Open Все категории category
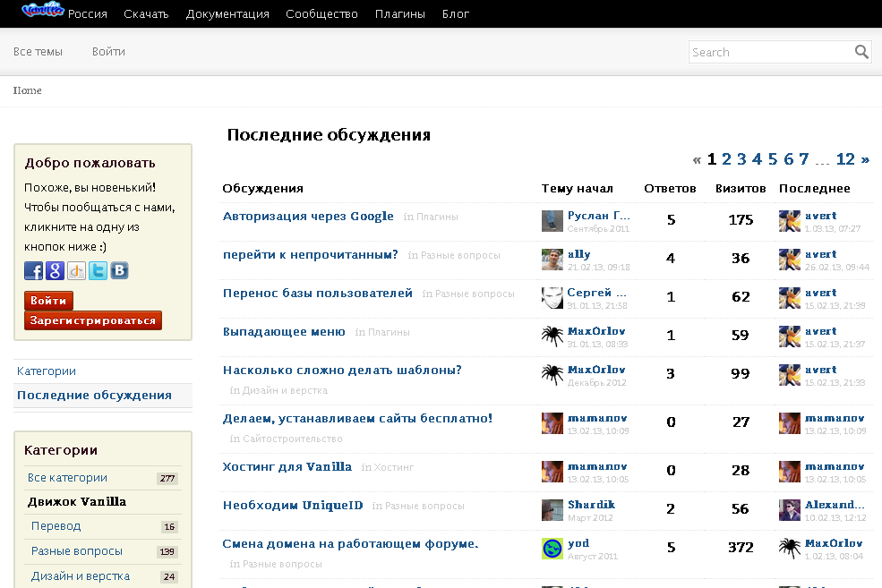Image resolution: width=882 pixels, height=588 pixels. tap(67, 478)
